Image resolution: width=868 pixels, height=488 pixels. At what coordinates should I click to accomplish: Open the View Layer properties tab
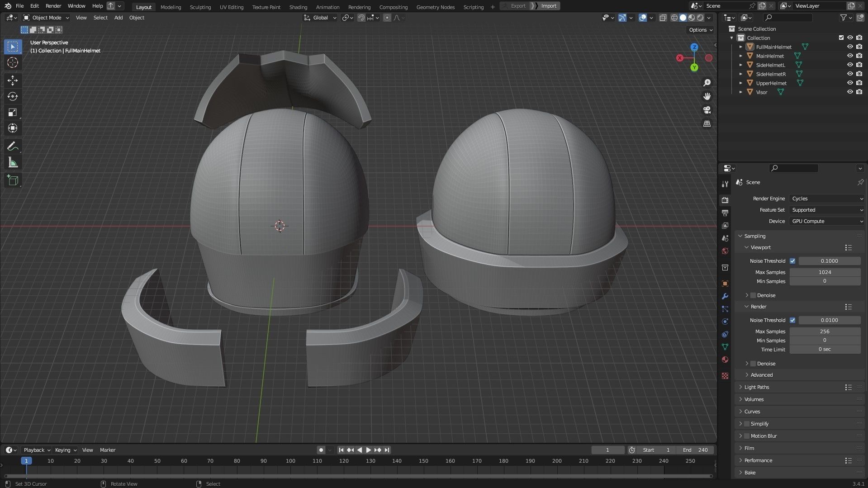coord(725,225)
